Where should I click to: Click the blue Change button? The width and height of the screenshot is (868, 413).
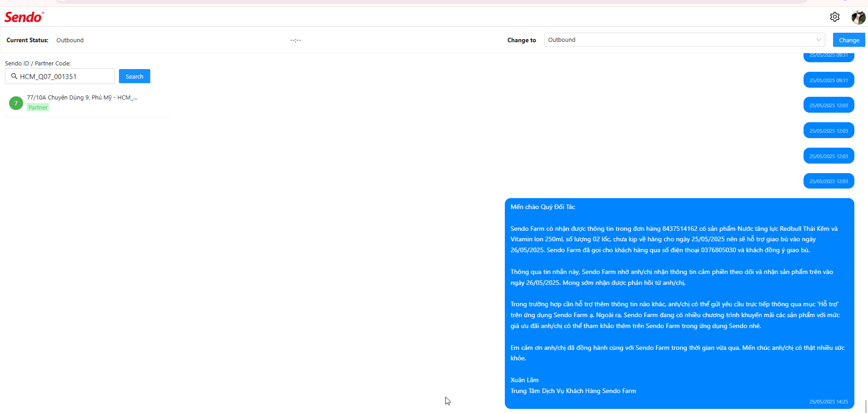[x=849, y=40]
